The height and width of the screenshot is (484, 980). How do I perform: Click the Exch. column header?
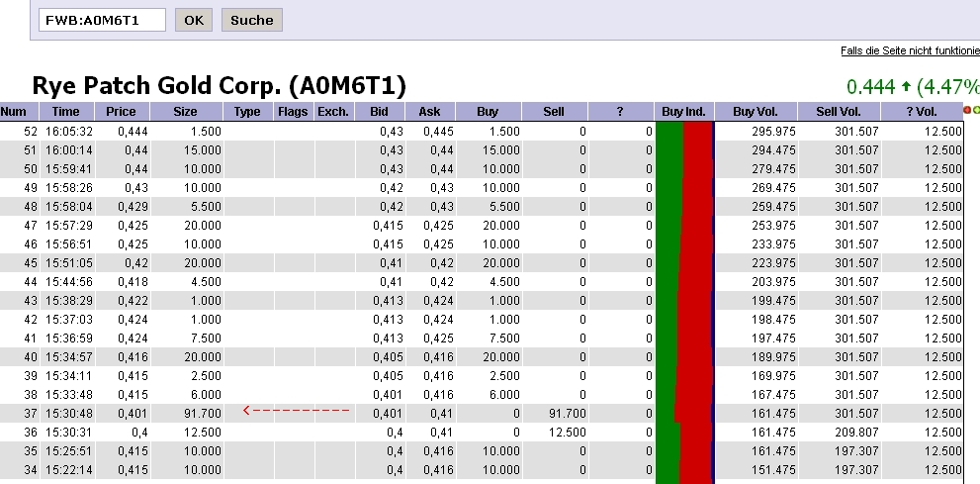[333, 112]
